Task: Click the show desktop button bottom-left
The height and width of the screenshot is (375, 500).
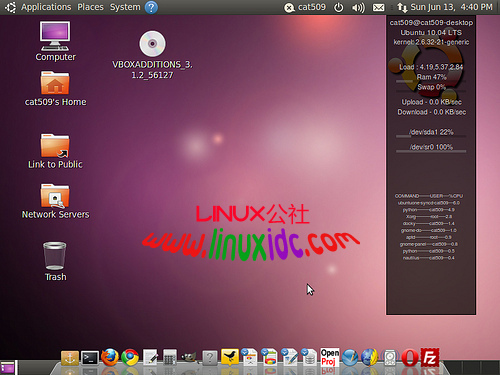Action: click(8, 368)
